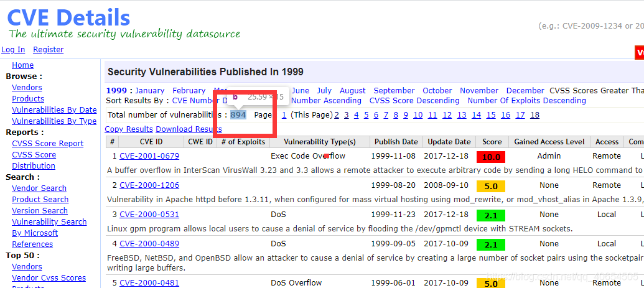
Task: Go to Home in sidebar
Action: (22, 65)
